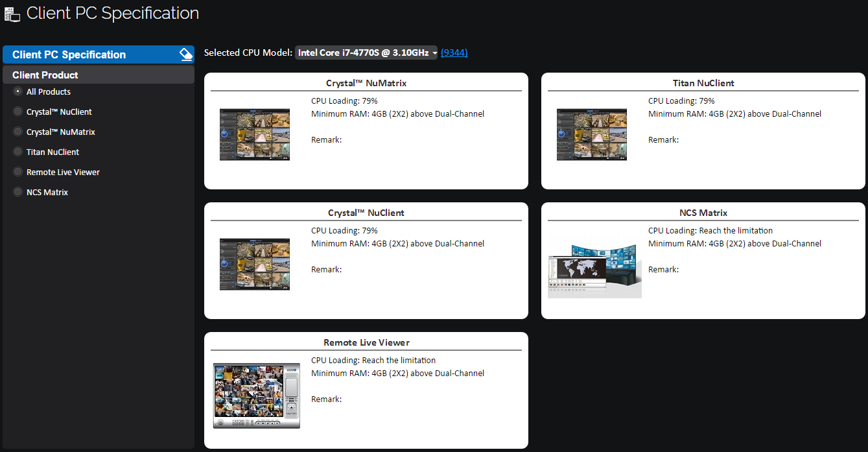Click the PC icon beside page title

click(12, 14)
